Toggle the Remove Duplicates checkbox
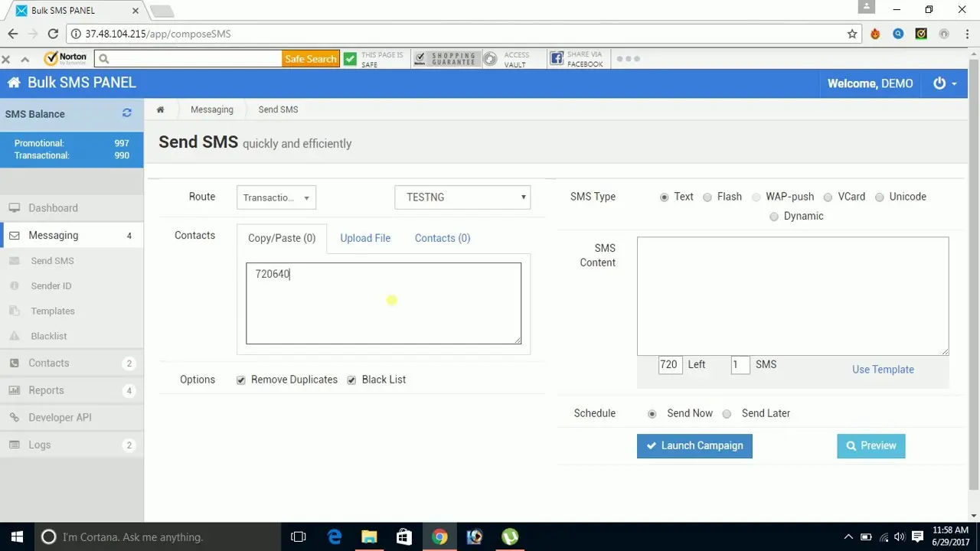The height and width of the screenshot is (551, 980). pos(241,380)
